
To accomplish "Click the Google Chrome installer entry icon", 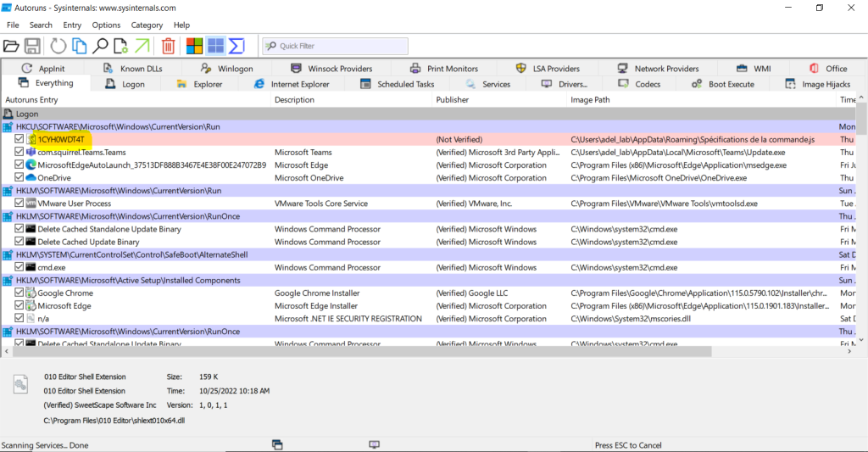I will tap(31, 293).
